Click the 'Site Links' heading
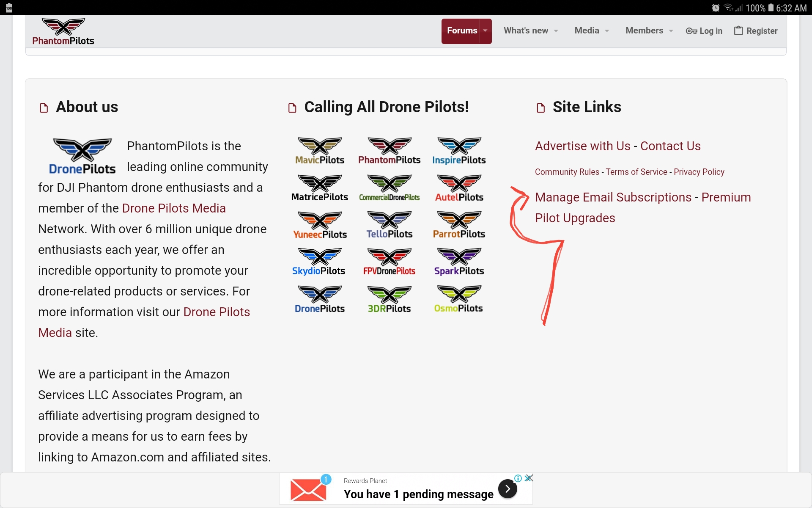The width and height of the screenshot is (812, 508). click(587, 107)
